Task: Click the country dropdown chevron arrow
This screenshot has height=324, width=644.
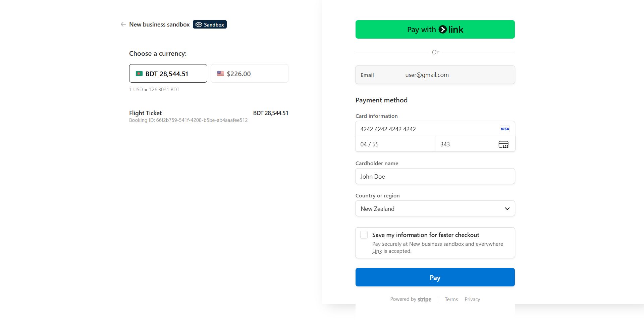Action: click(507, 209)
